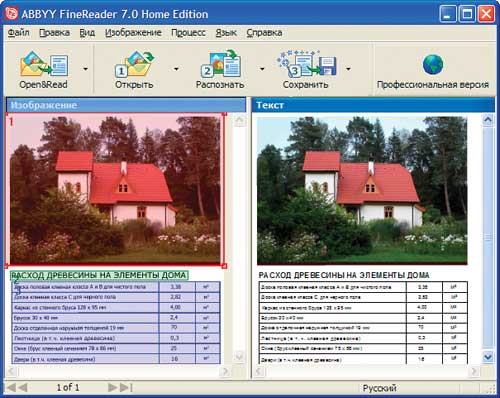Select picture block 1 in Изображение panel
The height and width of the screenshot is (398, 500).
click(x=115, y=189)
